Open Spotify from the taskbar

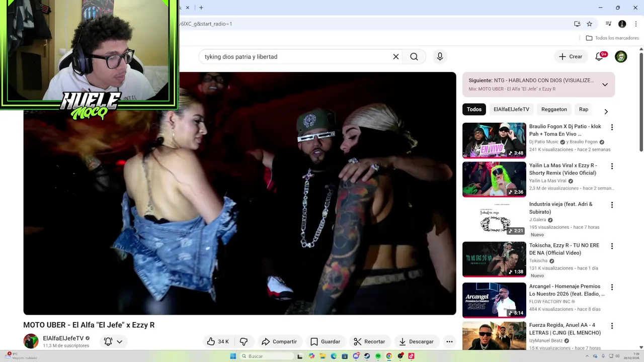[378, 356]
